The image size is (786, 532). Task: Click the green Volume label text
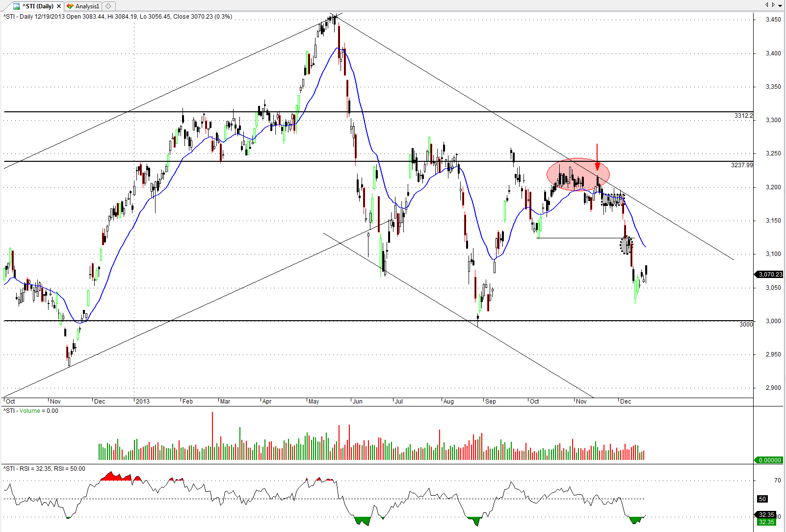[x=30, y=411]
